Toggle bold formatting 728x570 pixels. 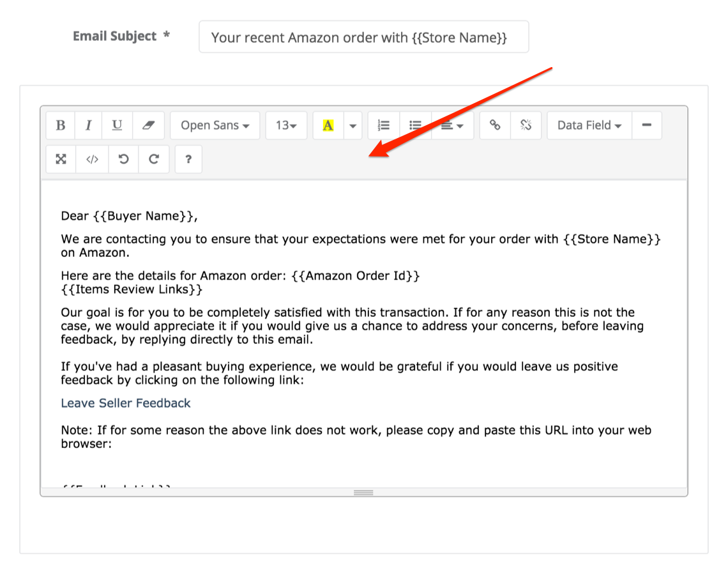(59, 125)
